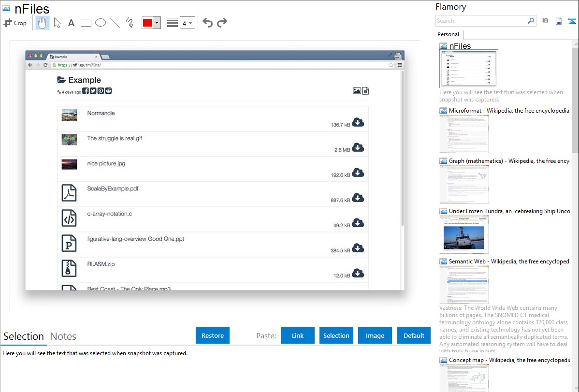This screenshot has width=579, height=392.
Task: Click the browser back arrow in screenshot
Action: (30, 65)
